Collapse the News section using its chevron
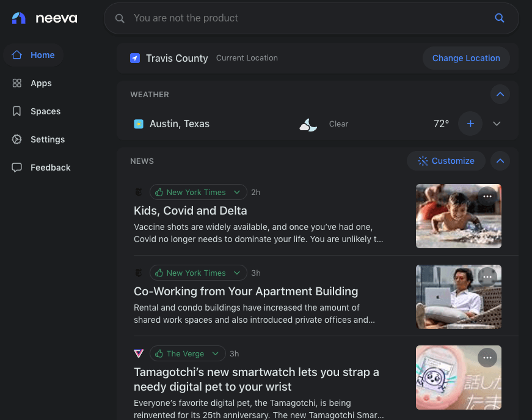 point(500,161)
